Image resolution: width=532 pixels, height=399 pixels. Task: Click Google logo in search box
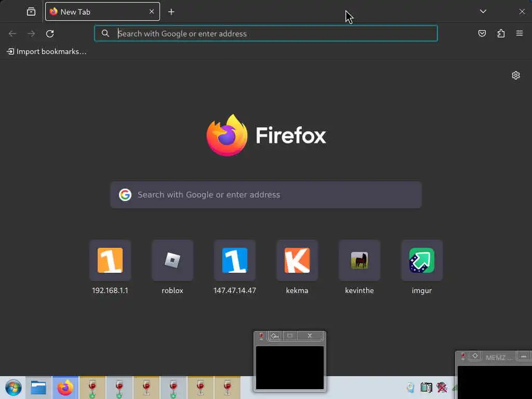pyautogui.click(x=125, y=195)
